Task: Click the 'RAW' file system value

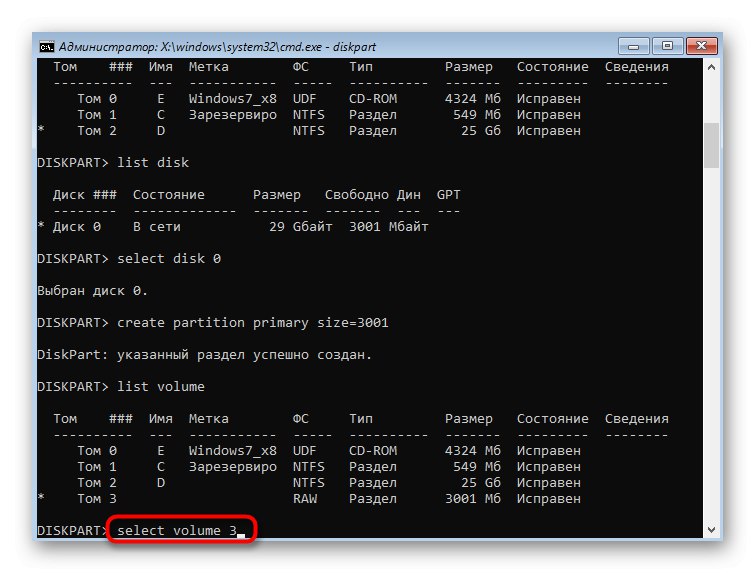Action: (x=305, y=499)
